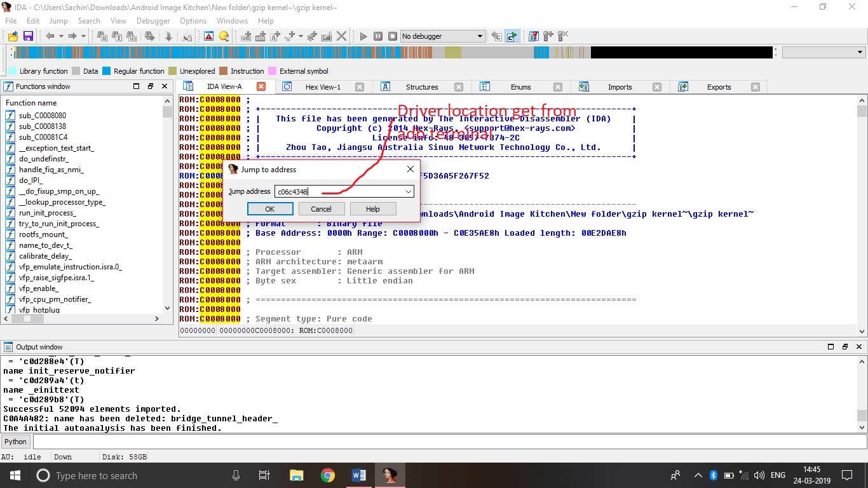Click the jump back arrow icon
The height and width of the screenshot is (488, 868).
coord(50,36)
